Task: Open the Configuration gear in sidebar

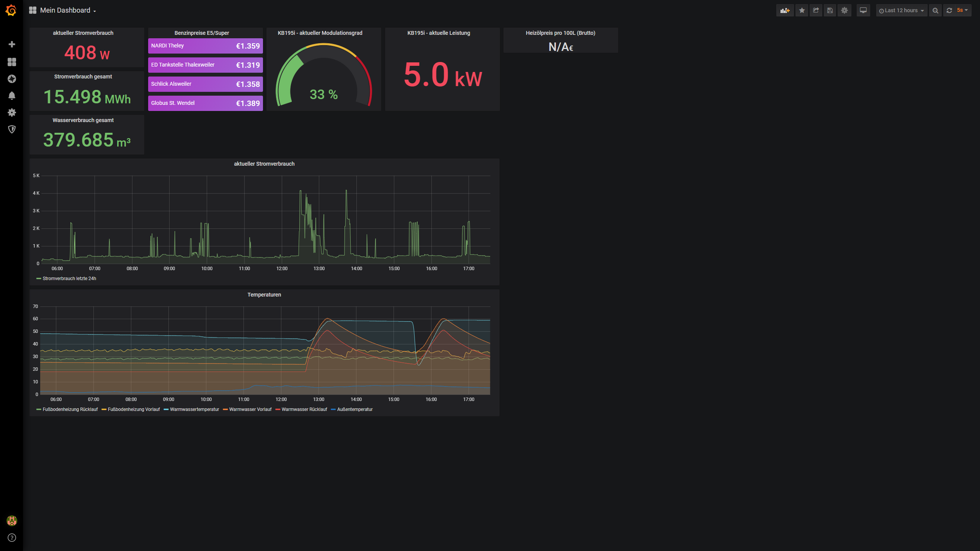Action: pos(12,112)
